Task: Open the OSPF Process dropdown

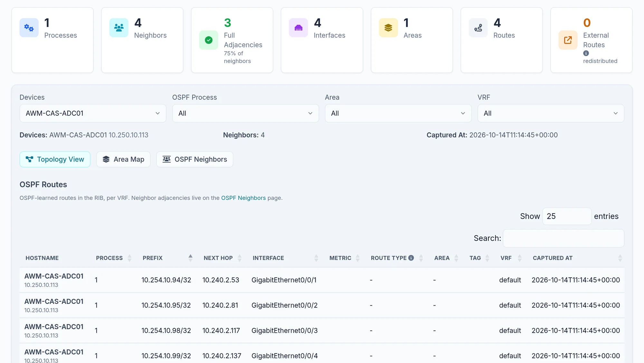Action: [x=245, y=113]
